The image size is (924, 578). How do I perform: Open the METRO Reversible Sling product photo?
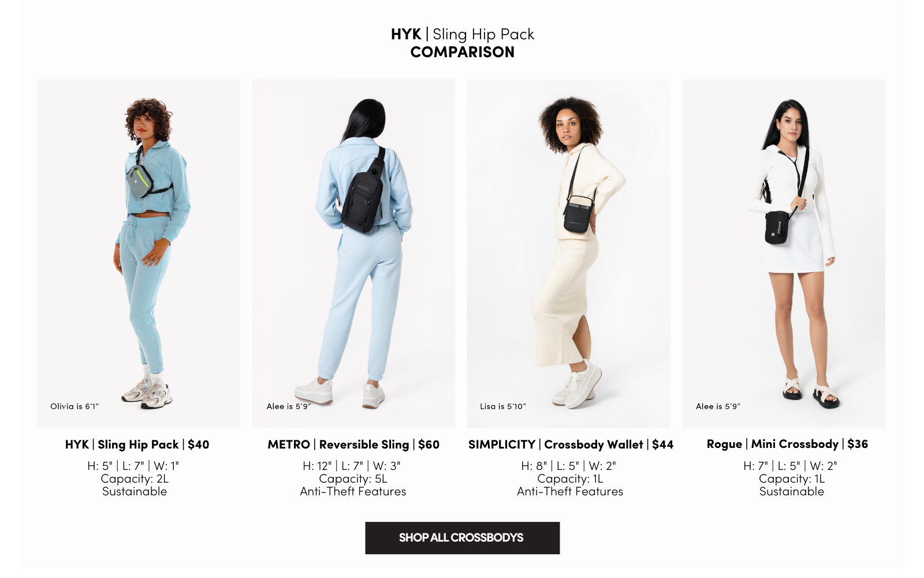[353, 254]
